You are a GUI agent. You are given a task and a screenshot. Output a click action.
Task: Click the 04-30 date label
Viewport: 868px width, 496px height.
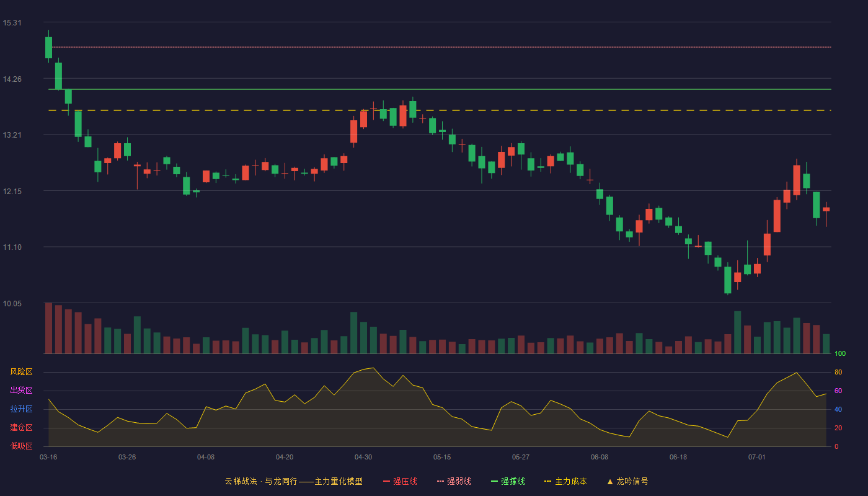pyautogui.click(x=363, y=457)
